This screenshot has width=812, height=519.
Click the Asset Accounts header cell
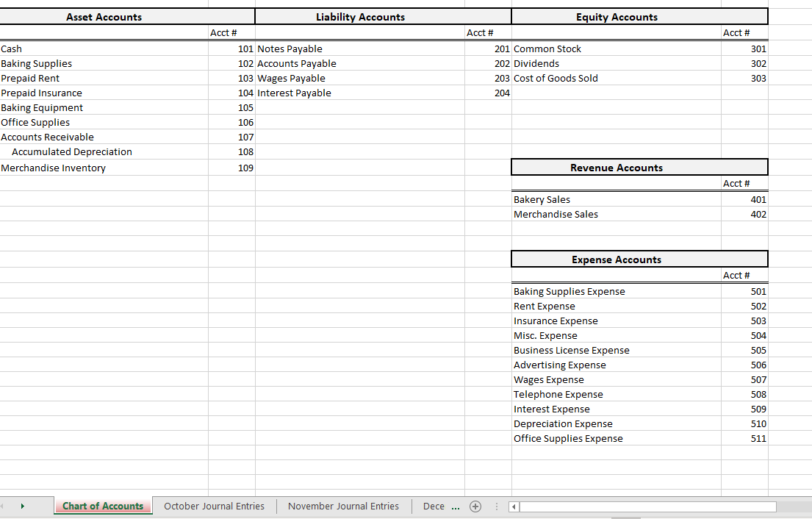click(104, 16)
